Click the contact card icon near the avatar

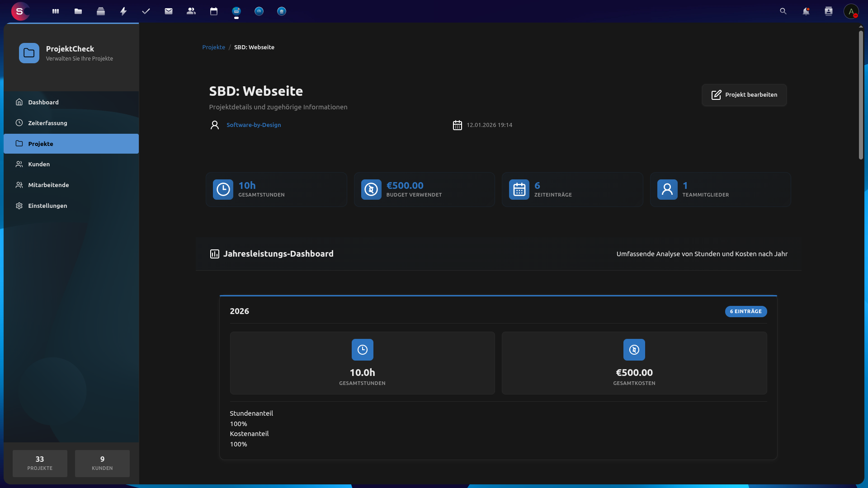[829, 11]
